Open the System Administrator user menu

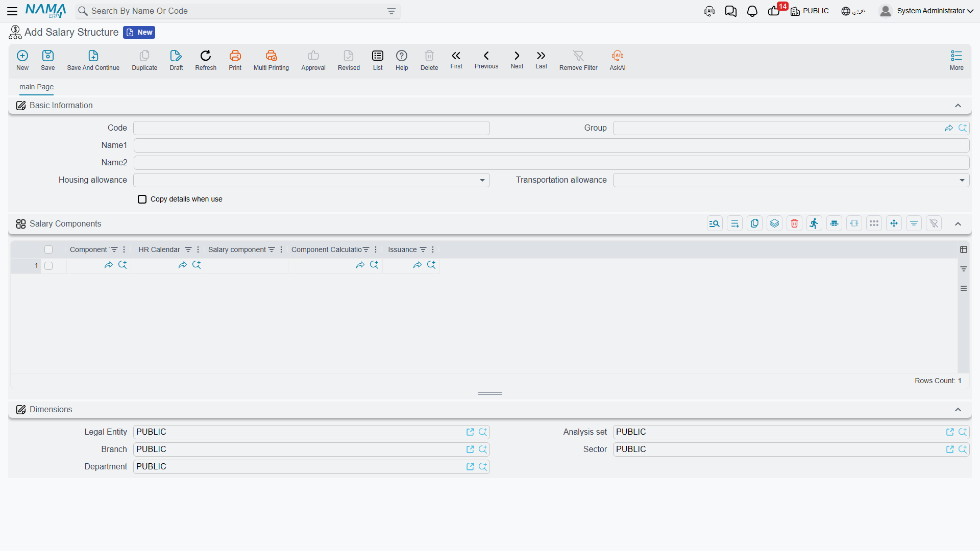pyautogui.click(x=926, y=11)
